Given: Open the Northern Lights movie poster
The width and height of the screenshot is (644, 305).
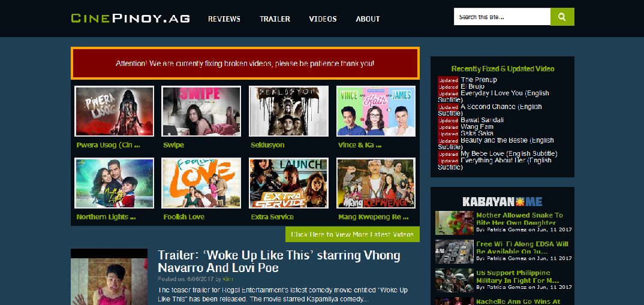Looking at the screenshot, I should click(114, 183).
